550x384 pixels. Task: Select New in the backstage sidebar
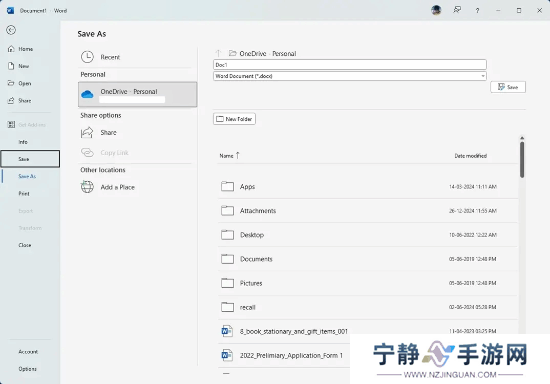point(24,66)
